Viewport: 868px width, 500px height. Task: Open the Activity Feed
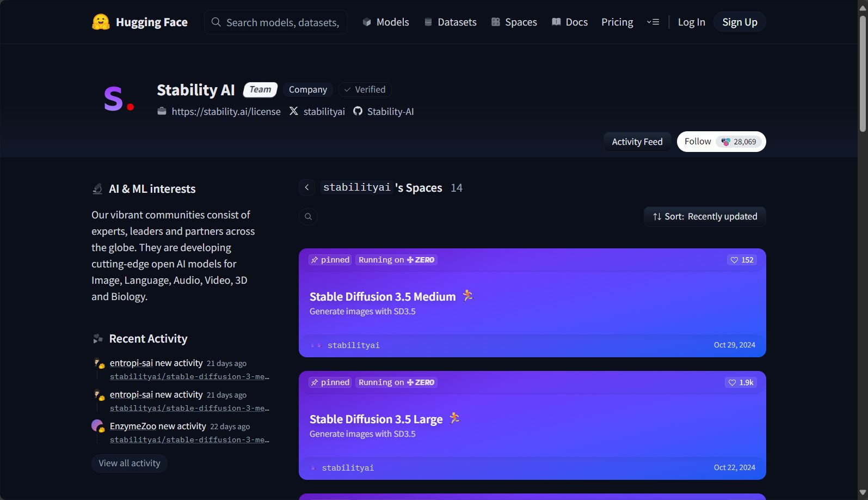(637, 142)
